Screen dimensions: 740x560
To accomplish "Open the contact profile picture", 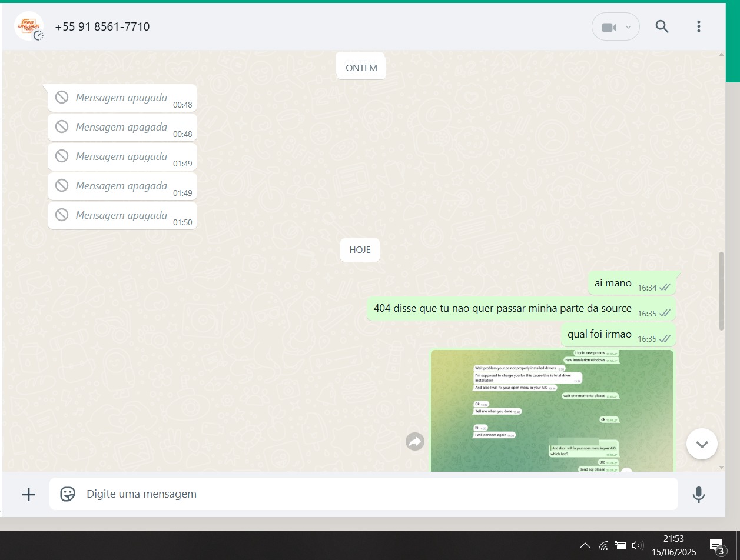I will 29,26.
